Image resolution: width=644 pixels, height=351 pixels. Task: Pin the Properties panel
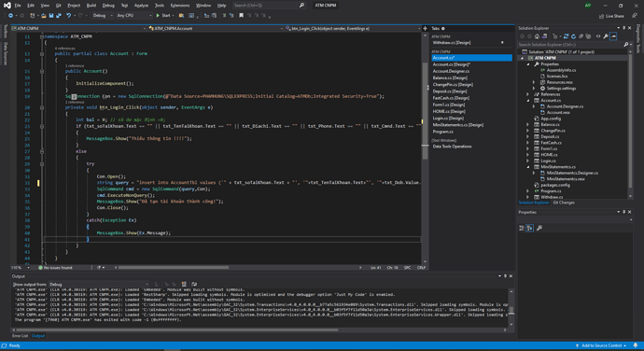click(x=623, y=212)
